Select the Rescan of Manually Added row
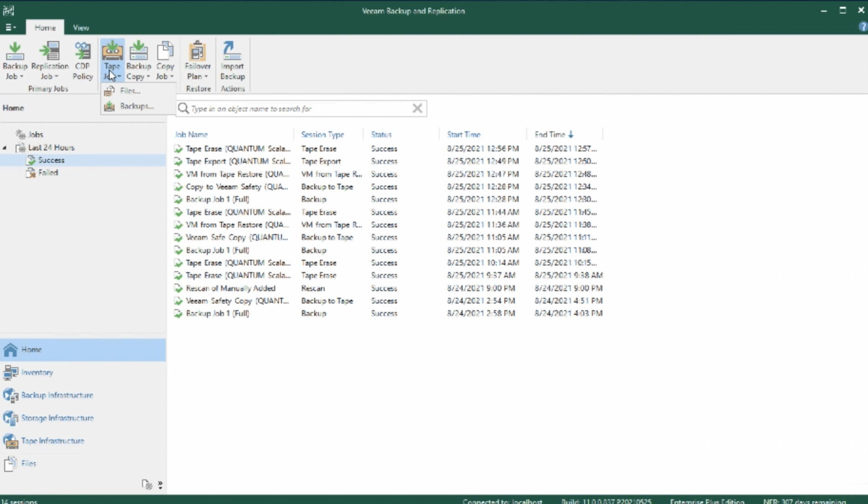 (388, 288)
